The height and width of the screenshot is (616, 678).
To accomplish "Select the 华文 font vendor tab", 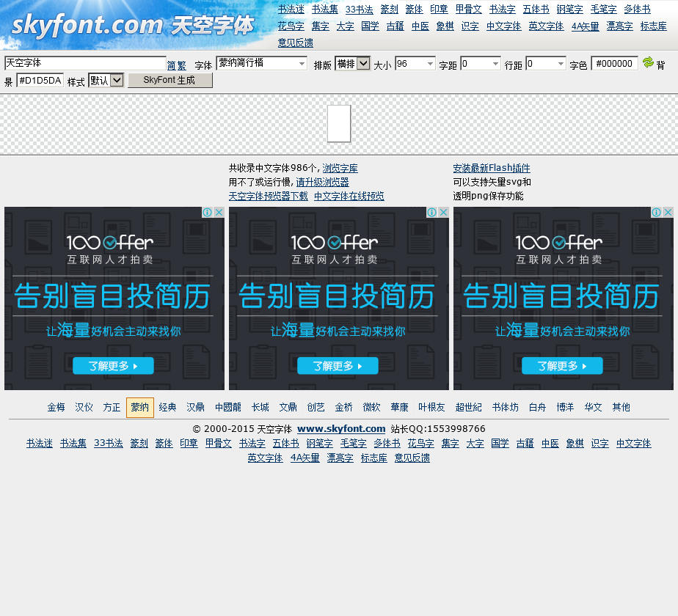I will (593, 407).
